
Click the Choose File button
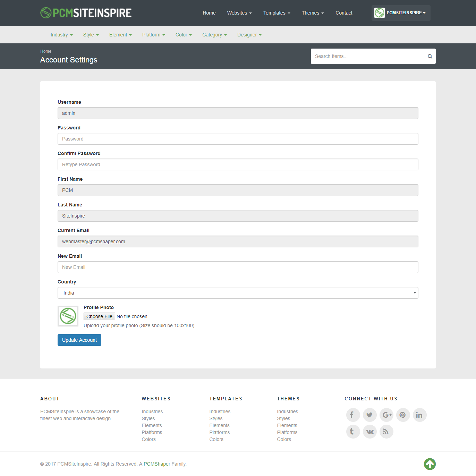pos(99,316)
